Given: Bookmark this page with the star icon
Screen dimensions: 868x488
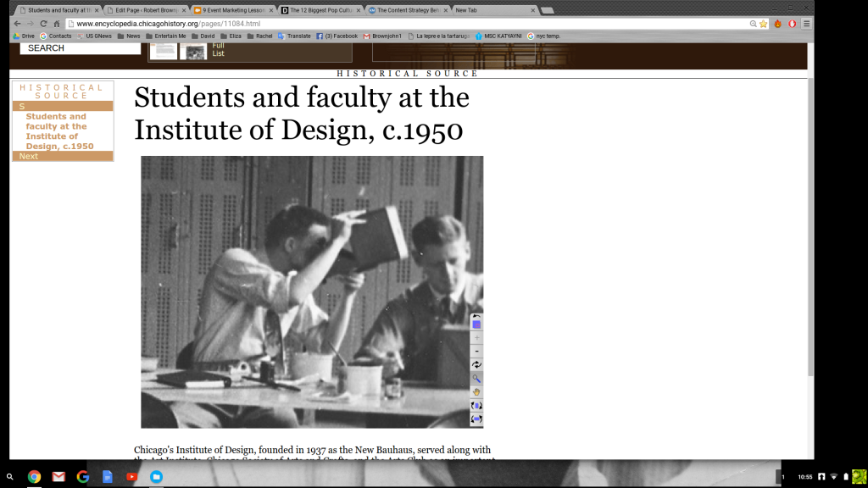Looking at the screenshot, I should (x=764, y=24).
